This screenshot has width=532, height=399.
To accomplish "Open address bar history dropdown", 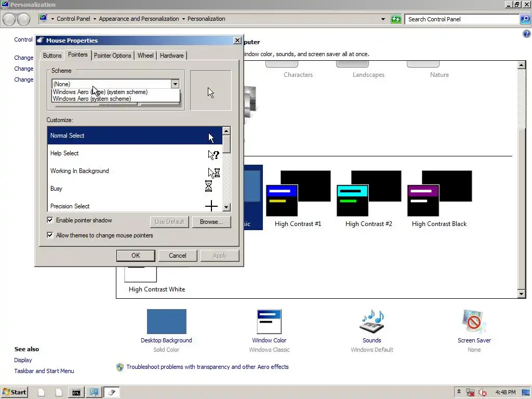I will pyautogui.click(x=383, y=19).
